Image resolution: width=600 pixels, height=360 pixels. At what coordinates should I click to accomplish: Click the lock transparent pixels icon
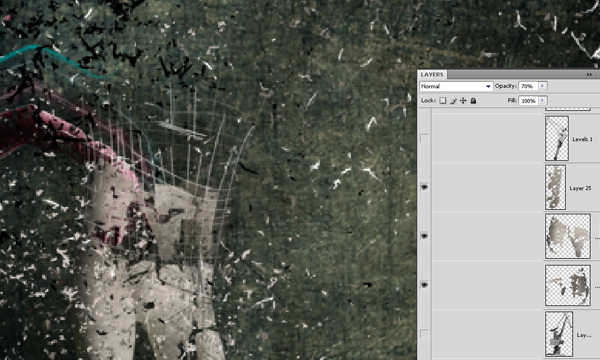[443, 101]
